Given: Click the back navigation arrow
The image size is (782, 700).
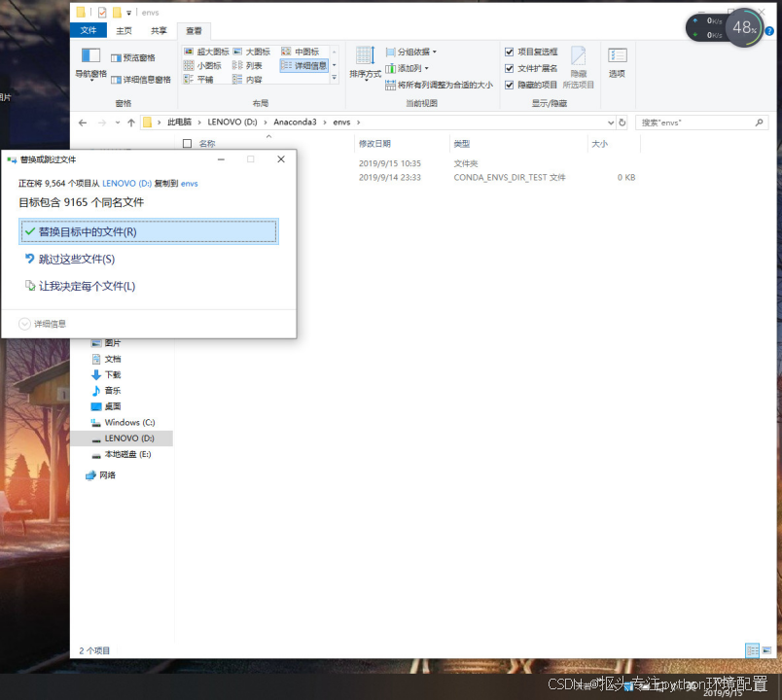Looking at the screenshot, I should [83, 122].
